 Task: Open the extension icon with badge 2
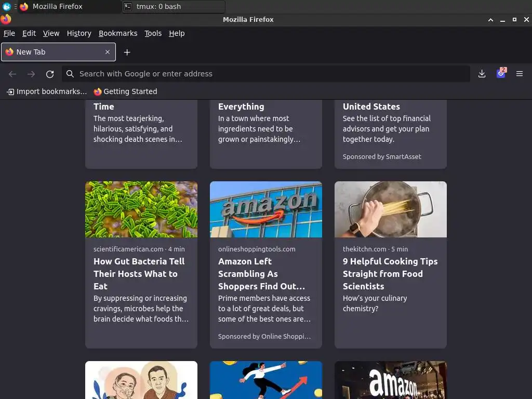(501, 73)
